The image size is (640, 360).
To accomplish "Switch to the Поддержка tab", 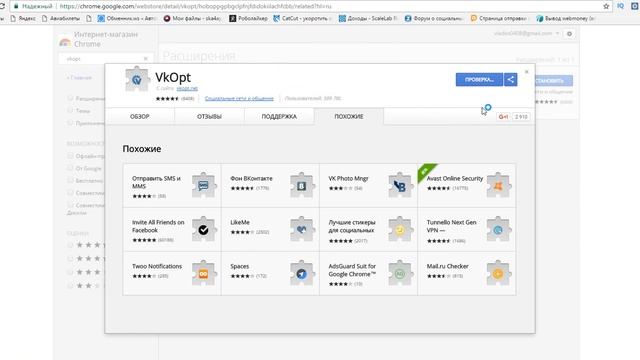I will pyautogui.click(x=279, y=117).
